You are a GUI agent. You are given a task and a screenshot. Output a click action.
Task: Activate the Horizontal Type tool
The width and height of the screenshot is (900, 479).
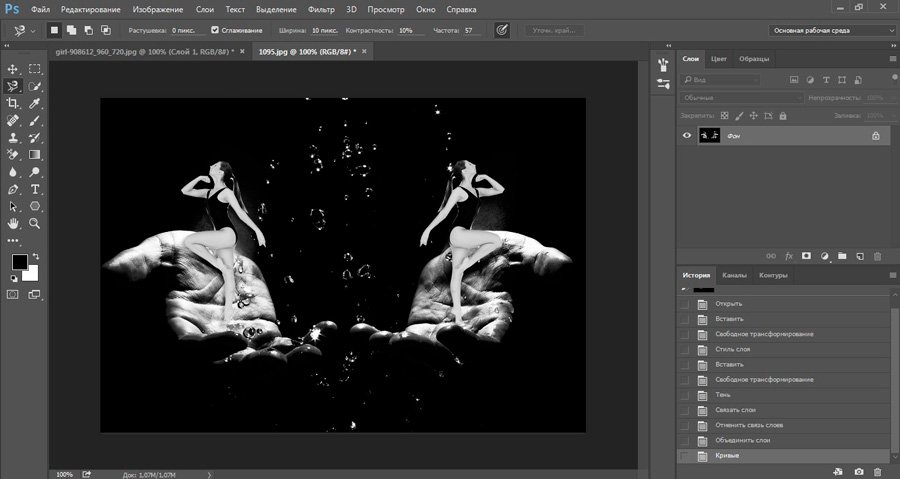[35, 189]
